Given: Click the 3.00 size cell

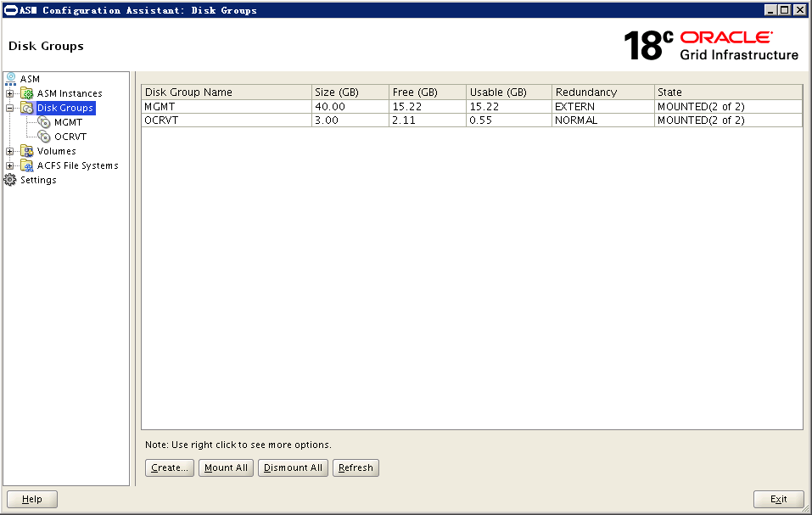Looking at the screenshot, I should point(350,120).
